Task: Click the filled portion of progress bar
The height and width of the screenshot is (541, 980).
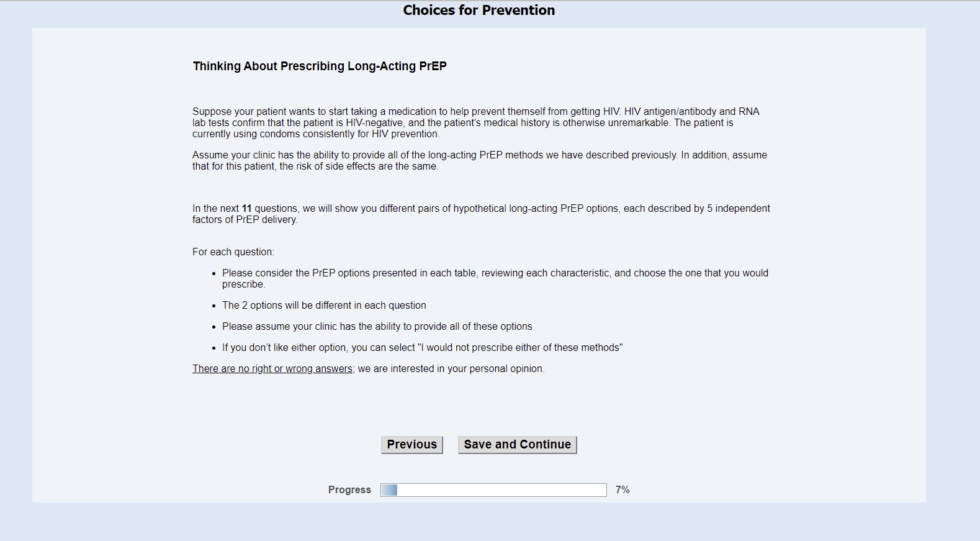Action: [x=389, y=490]
